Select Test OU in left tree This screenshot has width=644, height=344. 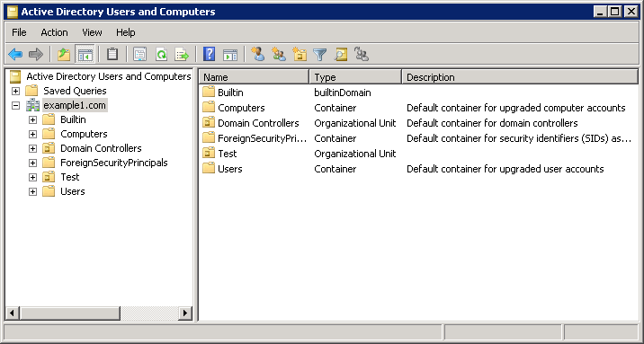70,177
